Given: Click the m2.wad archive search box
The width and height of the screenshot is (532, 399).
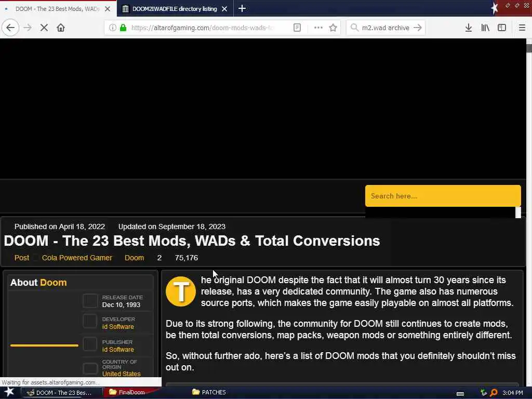Looking at the screenshot, I should tap(385, 28).
